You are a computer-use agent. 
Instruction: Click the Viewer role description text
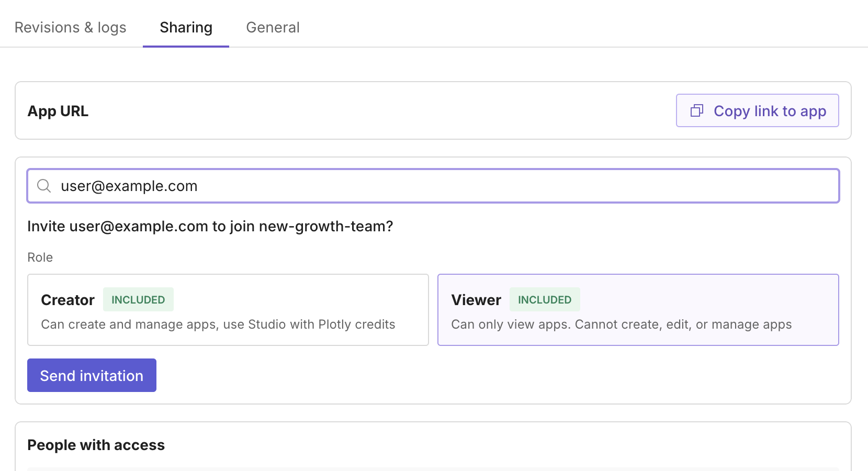pos(622,324)
